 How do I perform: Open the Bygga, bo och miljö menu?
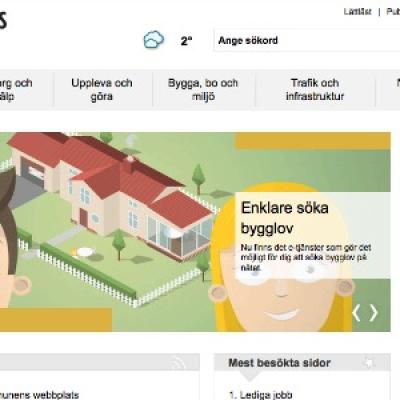tap(203, 90)
